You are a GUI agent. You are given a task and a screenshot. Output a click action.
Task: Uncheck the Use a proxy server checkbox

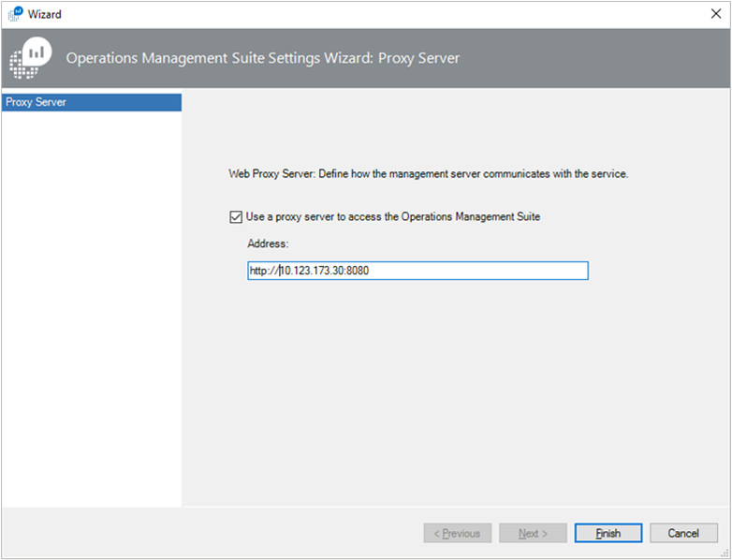point(236,217)
